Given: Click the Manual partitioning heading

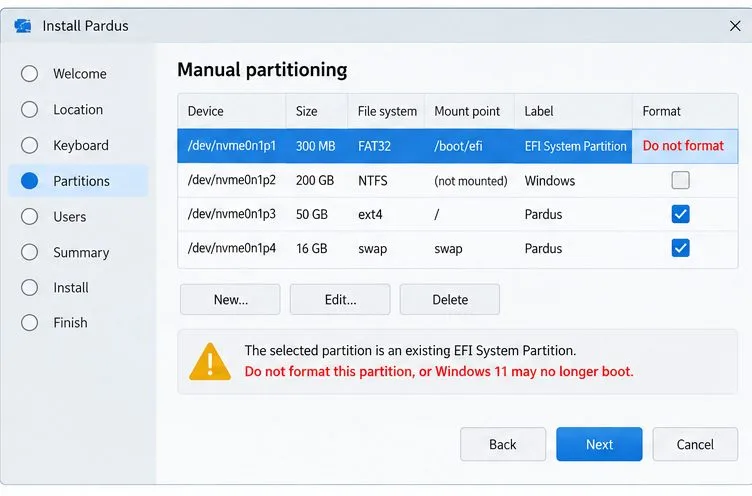Looking at the screenshot, I should [262, 70].
